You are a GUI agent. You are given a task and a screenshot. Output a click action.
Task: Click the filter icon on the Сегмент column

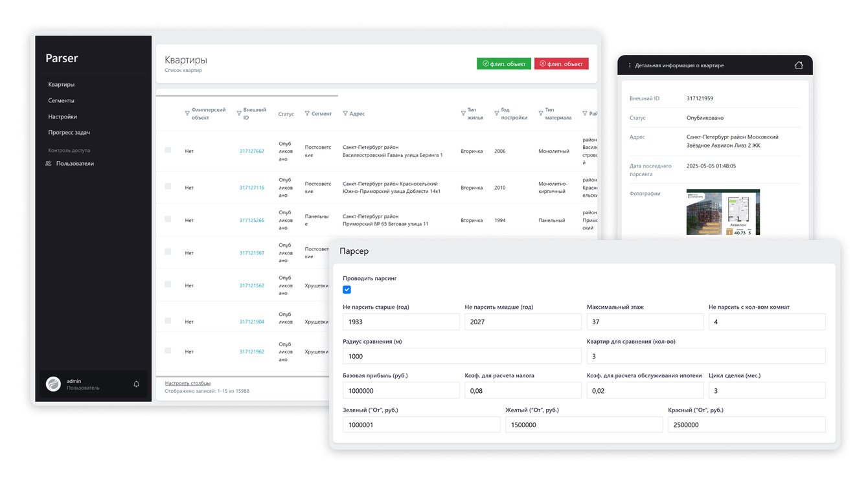307,113
